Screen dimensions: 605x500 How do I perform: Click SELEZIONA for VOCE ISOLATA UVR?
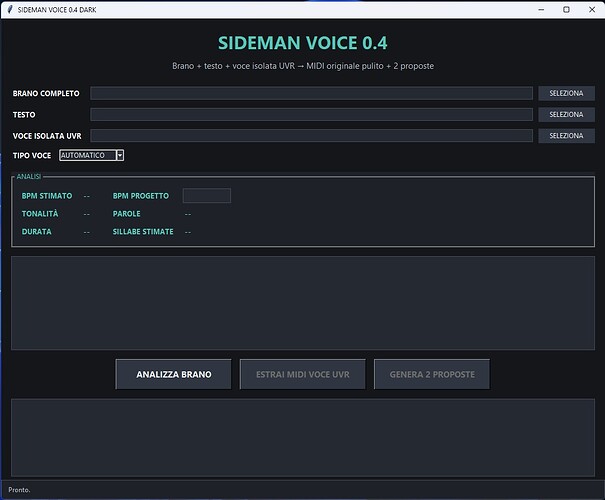pyautogui.click(x=566, y=136)
